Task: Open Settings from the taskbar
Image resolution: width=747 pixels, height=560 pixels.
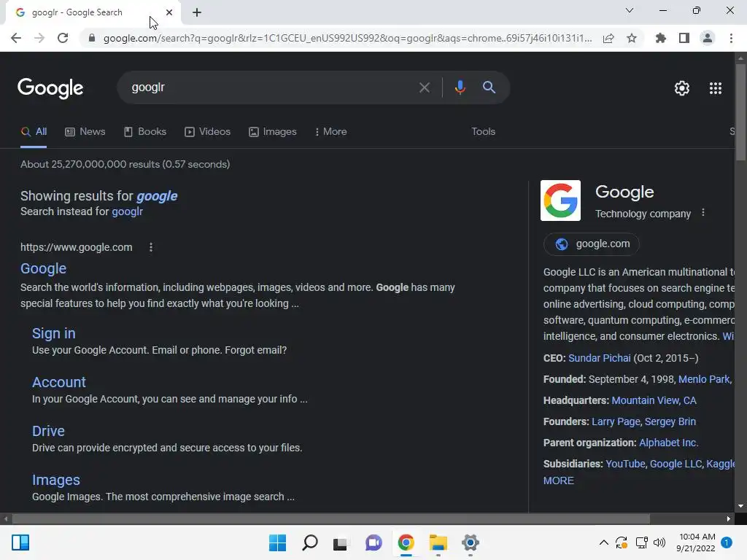Action: click(471, 542)
